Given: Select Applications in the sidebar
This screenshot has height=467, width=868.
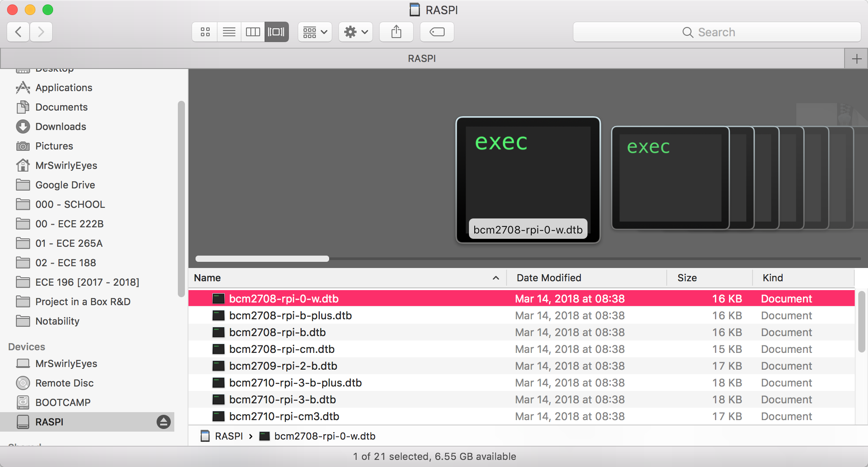Looking at the screenshot, I should pos(64,88).
